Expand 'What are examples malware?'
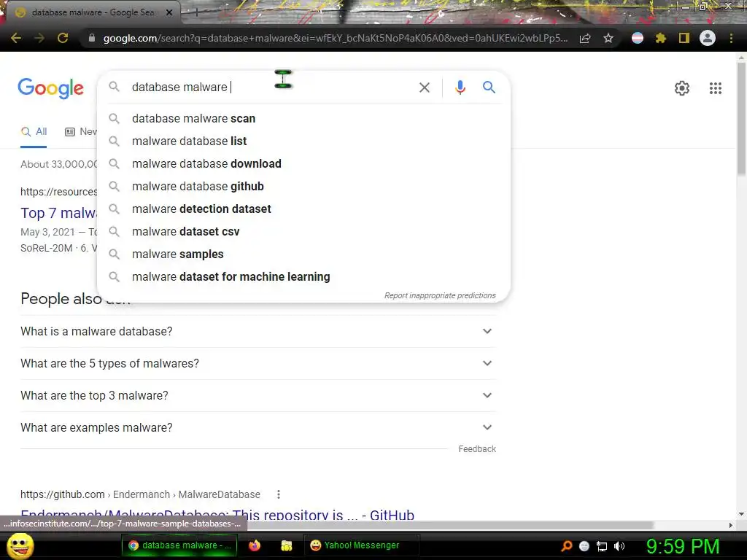Viewport: 747px width, 560px height. click(258, 427)
